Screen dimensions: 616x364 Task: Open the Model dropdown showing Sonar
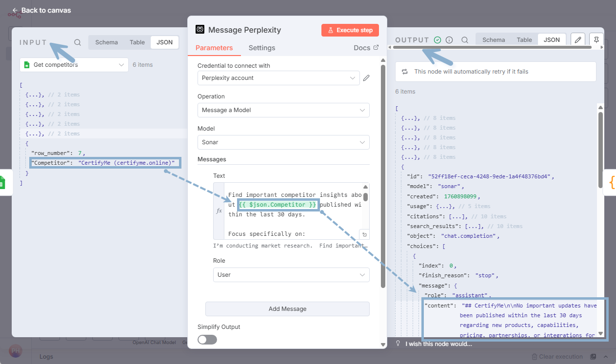pos(283,142)
